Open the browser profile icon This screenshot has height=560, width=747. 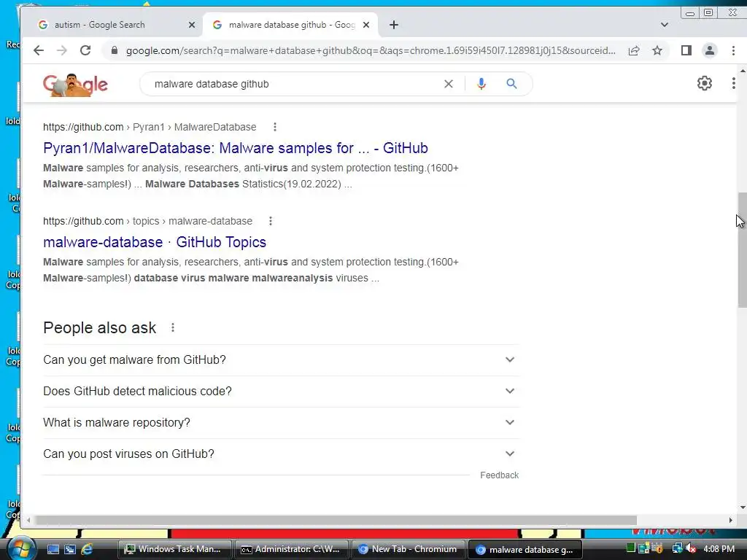[709, 50]
